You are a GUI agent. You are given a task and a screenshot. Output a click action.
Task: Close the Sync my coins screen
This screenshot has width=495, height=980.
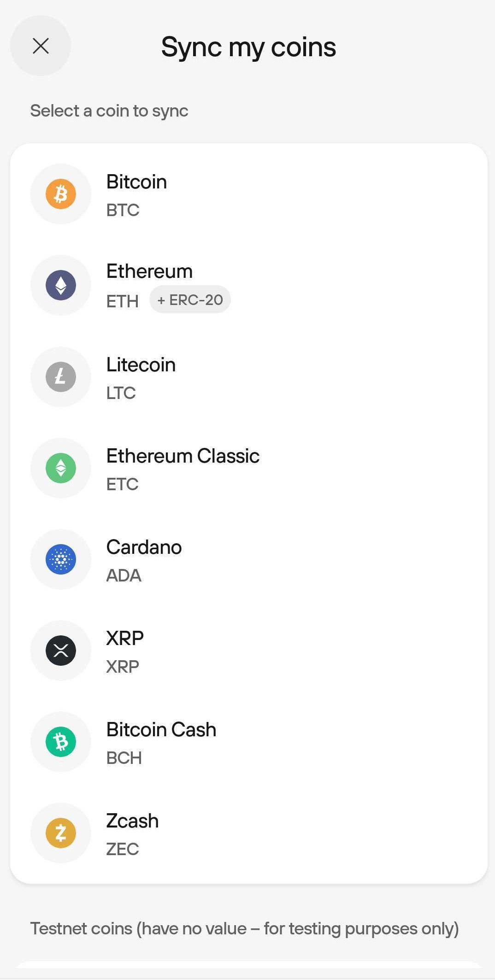coord(41,46)
